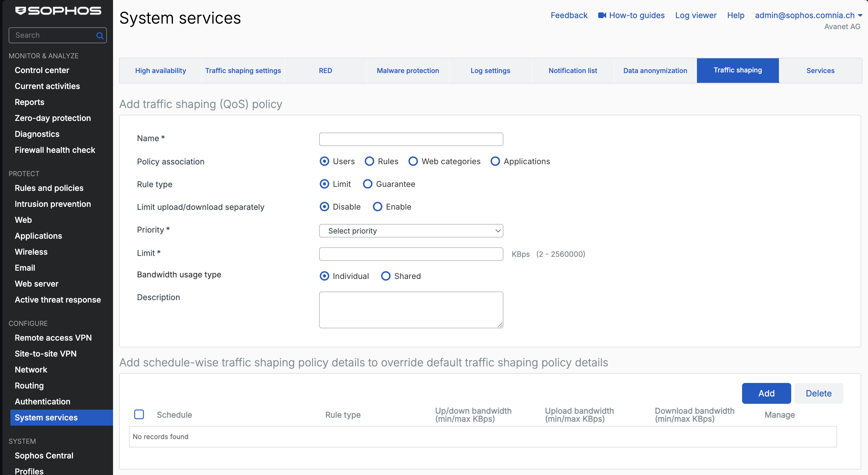Switch to Traffic shaping settings tab
The image size is (868, 475).
[x=243, y=71]
